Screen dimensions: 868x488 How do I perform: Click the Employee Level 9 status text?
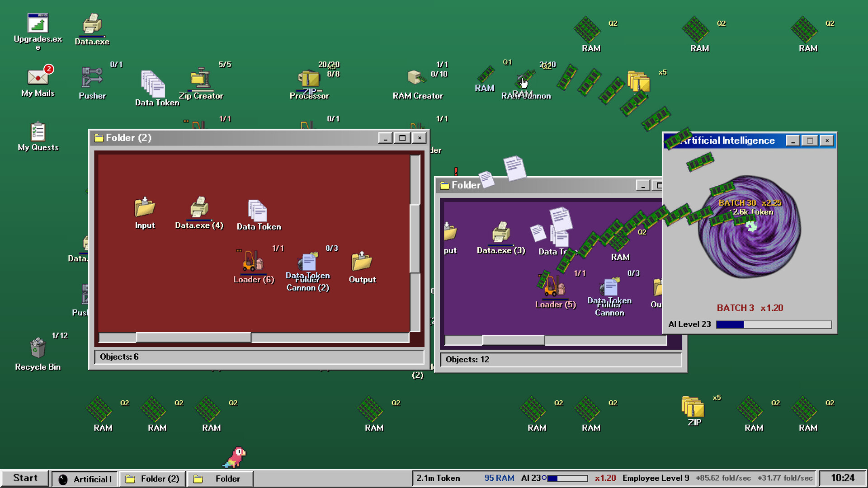pyautogui.click(x=656, y=478)
